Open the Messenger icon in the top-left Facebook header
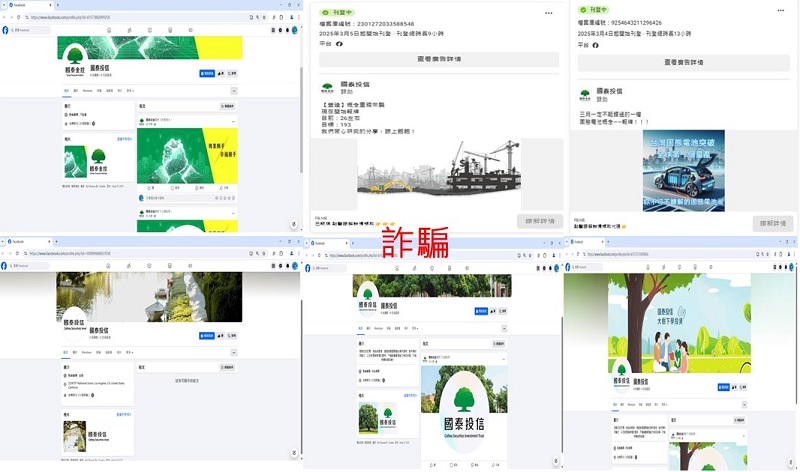 coord(280,30)
